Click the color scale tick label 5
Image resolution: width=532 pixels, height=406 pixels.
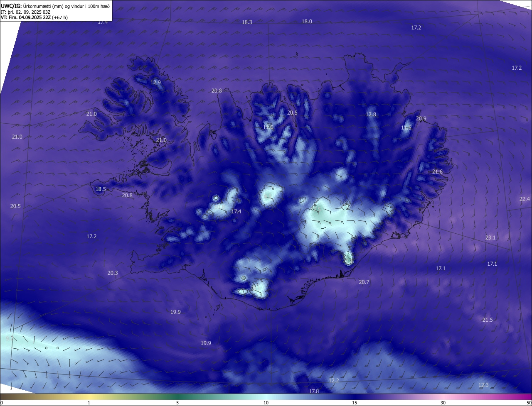tap(177, 403)
